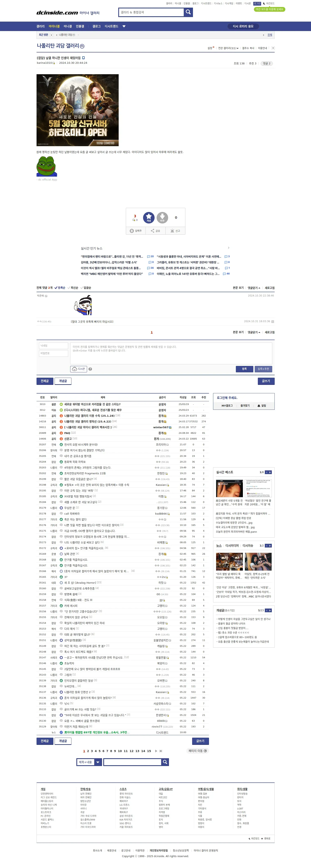Expand the main menu triangle beside 디시트렌드
Viewport: 311px width, 868px height.
coord(124,26)
